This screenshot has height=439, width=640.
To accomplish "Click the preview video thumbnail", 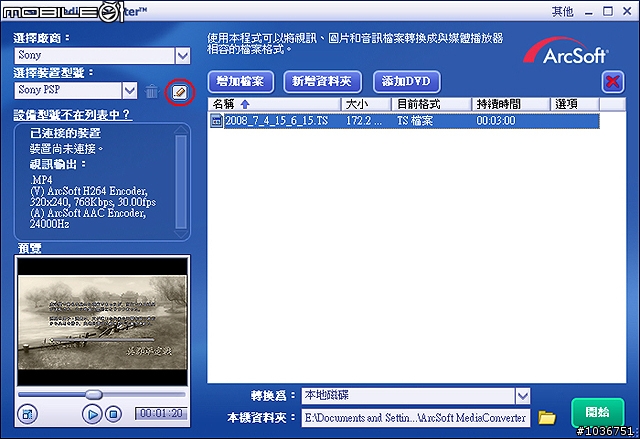I will click(102, 321).
